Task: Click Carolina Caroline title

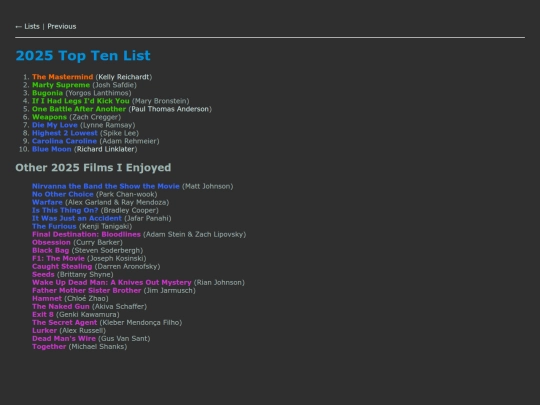Action: [x=64, y=141]
